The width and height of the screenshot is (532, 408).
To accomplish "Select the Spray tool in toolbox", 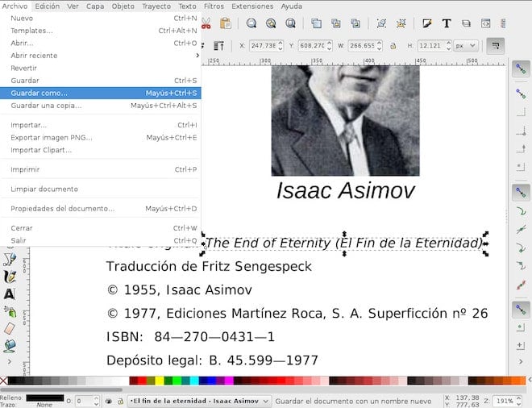I will coord(10,311).
